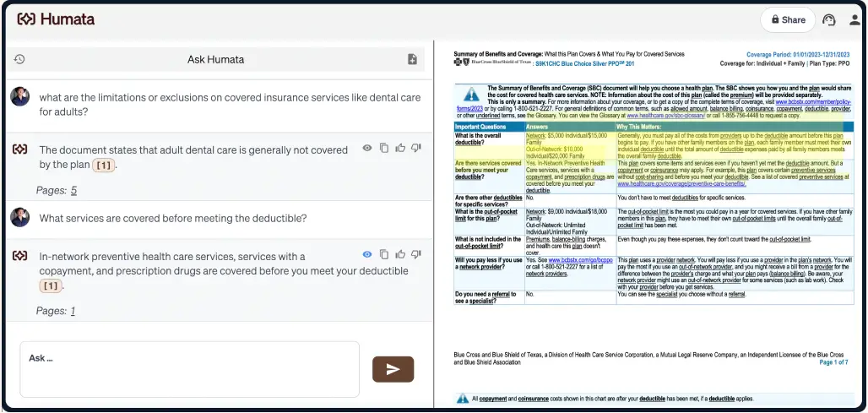The image size is (868, 413).
Task: Jump to page 5 link
Action: tap(73, 191)
